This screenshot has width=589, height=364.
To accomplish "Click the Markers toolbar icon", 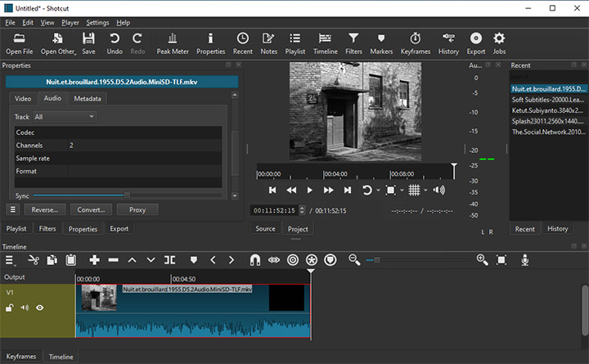I will 381,43.
